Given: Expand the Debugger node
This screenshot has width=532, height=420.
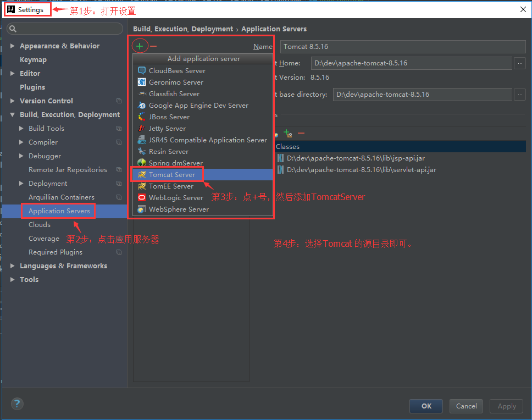Looking at the screenshot, I should [21, 156].
